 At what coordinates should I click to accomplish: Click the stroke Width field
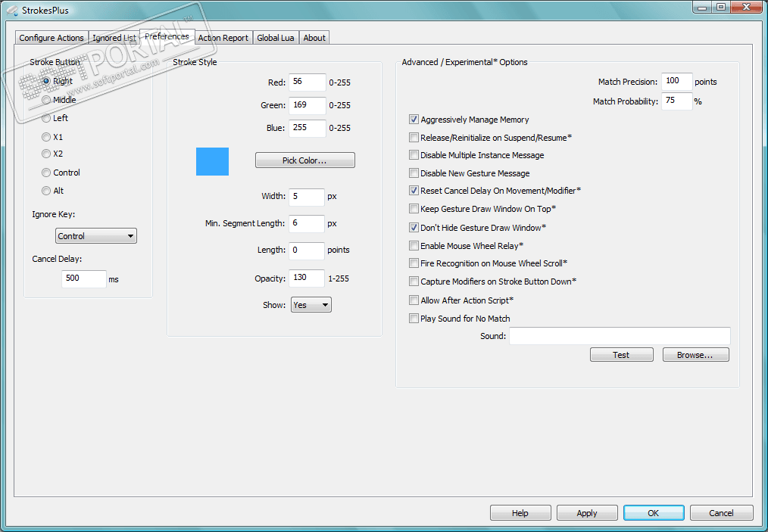(307, 197)
